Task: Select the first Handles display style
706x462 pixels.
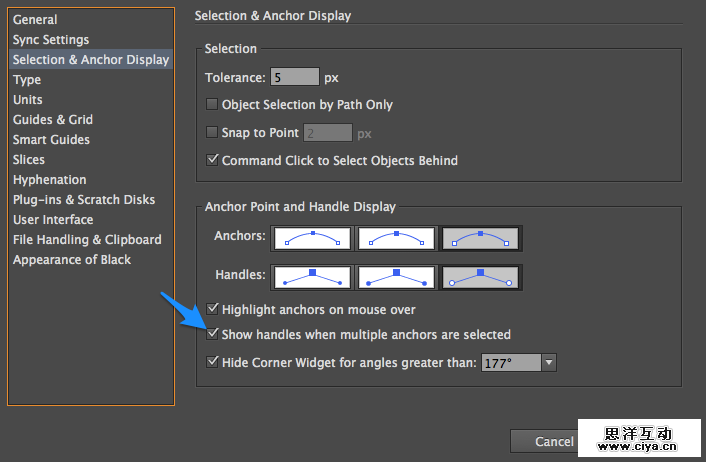Action: 312,277
